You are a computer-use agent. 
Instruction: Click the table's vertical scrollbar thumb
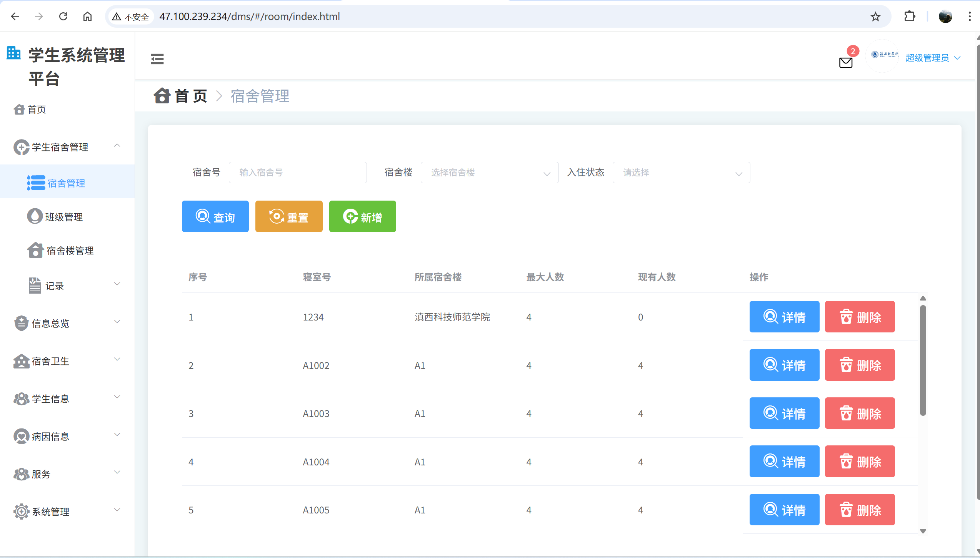tap(923, 360)
